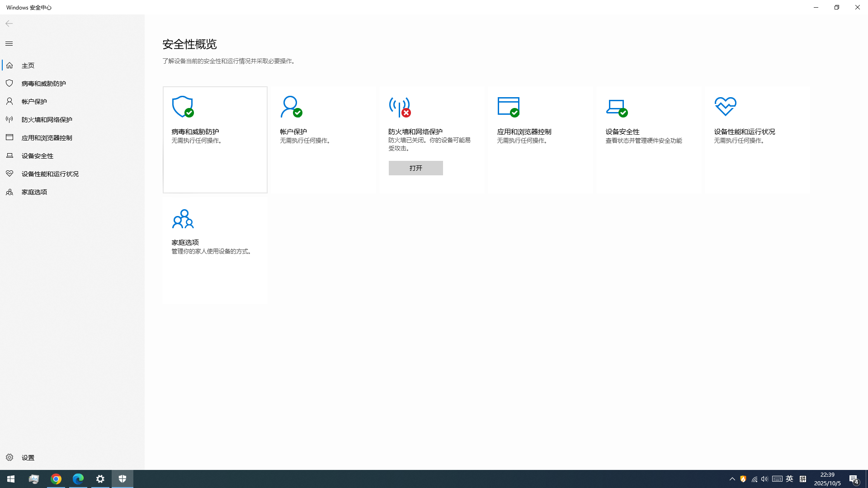The height and width of the screenshot is (488, 868).
Task: Show hidden system tray icons chevron
Action: tap(732, 479)
